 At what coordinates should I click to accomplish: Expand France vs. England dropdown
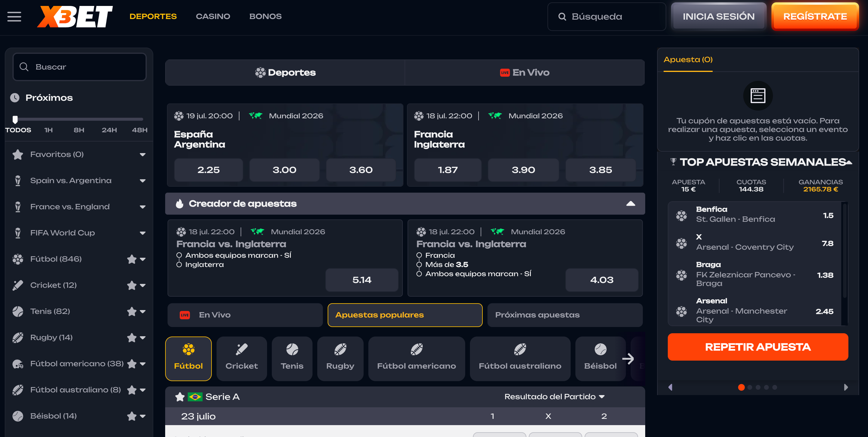pos(143,207)
